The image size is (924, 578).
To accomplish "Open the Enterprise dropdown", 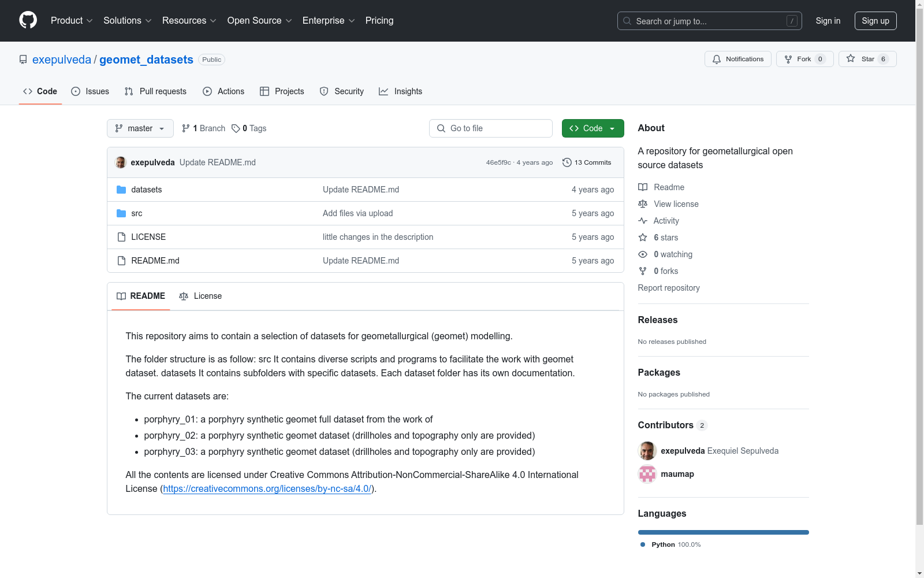I will pos(329,21).
